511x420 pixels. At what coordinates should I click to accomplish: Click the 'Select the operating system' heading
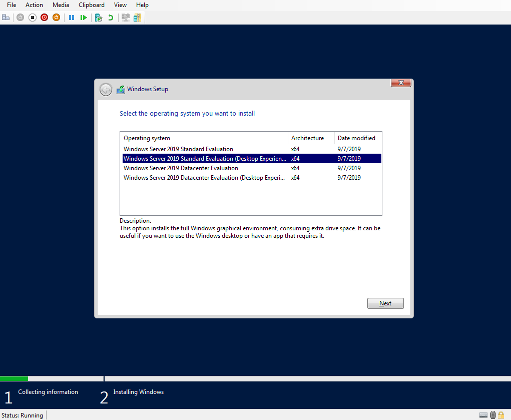187,114
